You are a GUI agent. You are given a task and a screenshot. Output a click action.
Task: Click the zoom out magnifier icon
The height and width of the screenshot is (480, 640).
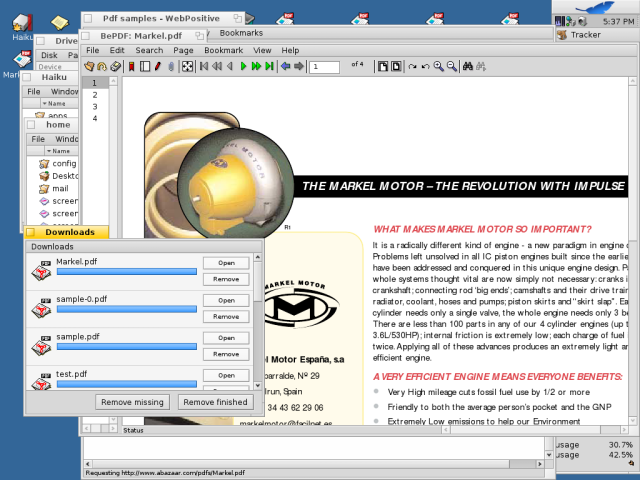coord(451,66)
